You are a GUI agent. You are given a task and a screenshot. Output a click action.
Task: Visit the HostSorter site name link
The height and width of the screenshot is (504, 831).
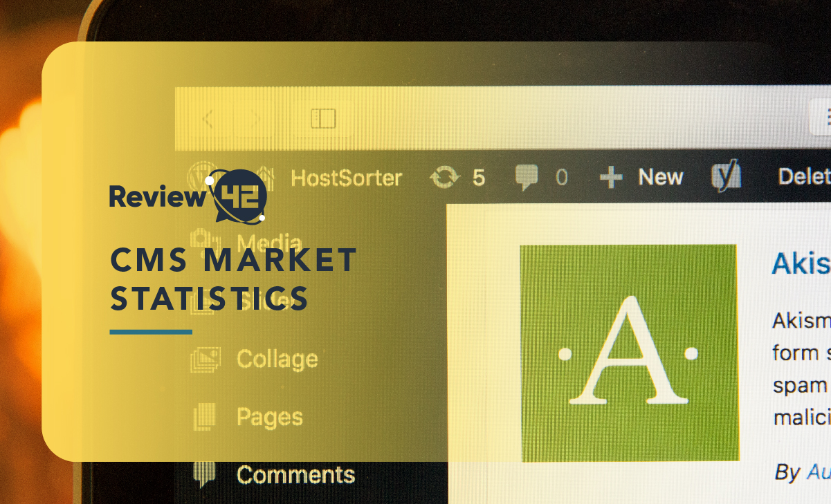346,178
